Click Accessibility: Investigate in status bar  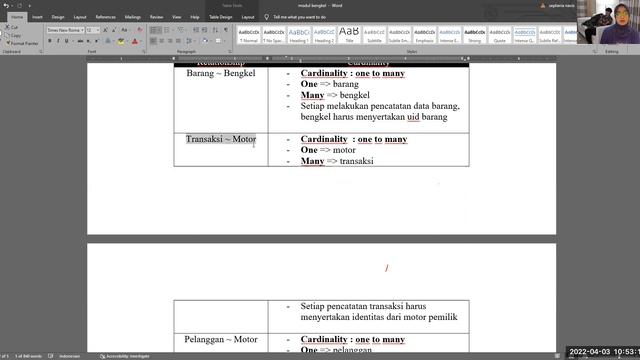tap(125, 356)
